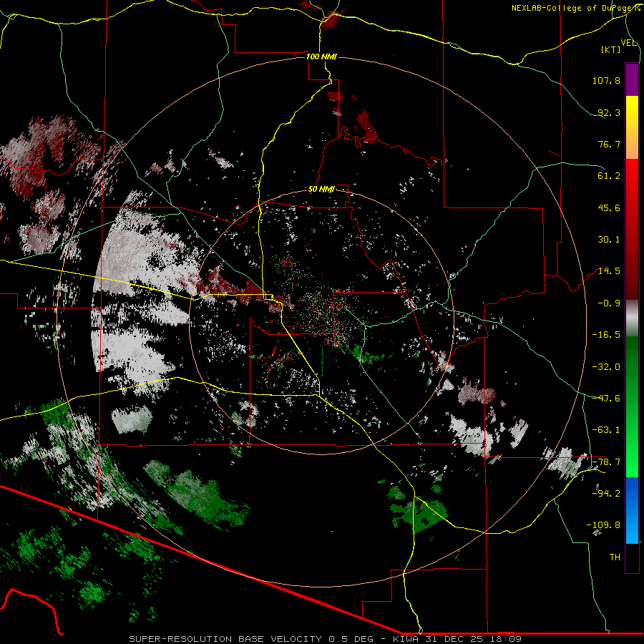Screen dimensions: 644x644
Task: Click the -94.2 legend value
Action: pos(606,494)
